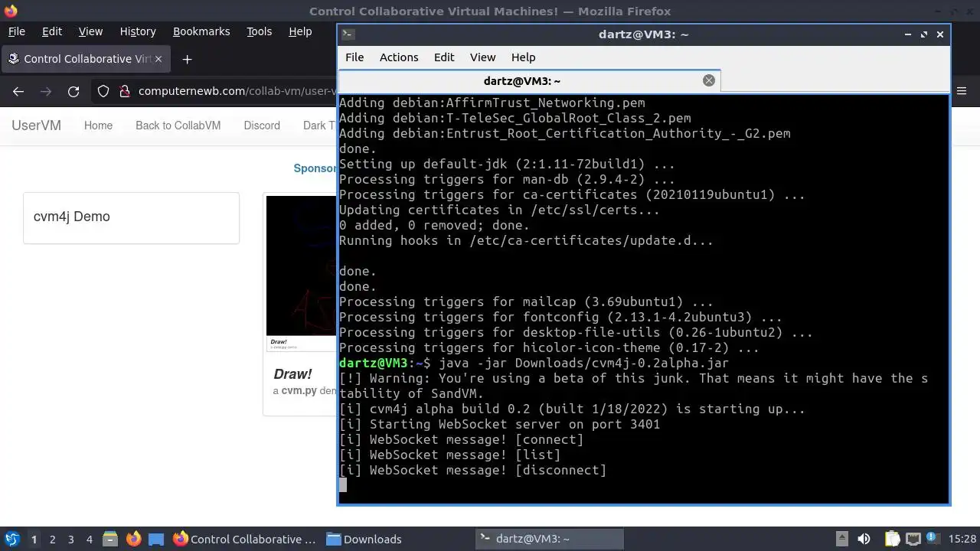Close the dartz@VM3 terminal tab

[709, 80]
